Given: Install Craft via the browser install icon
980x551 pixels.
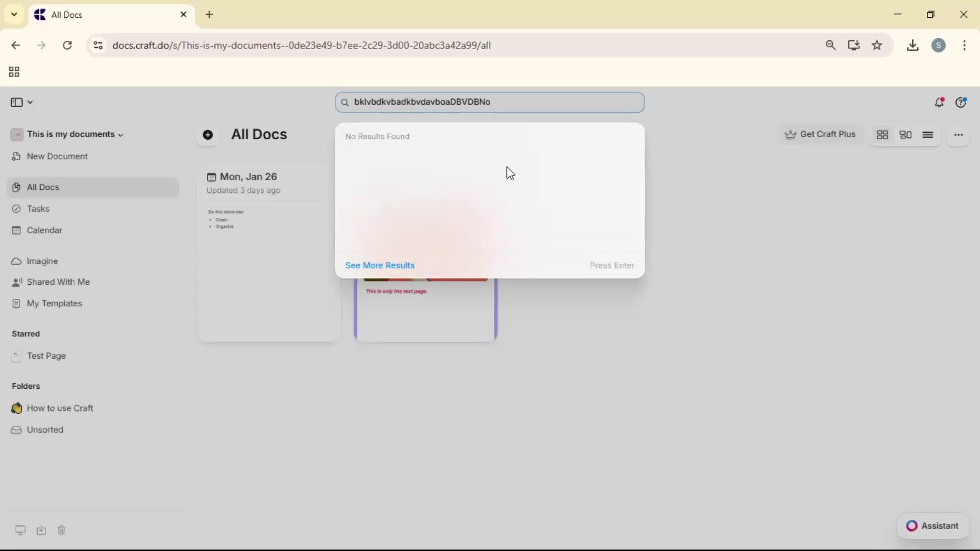Looking at the screenshot, I should click(x=854, y=45).
